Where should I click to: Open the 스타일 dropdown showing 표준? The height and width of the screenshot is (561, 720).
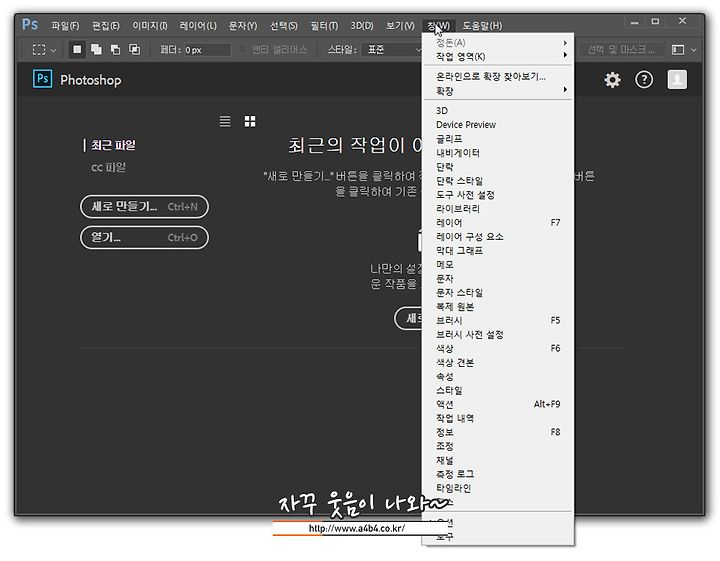tap(392, 50)
